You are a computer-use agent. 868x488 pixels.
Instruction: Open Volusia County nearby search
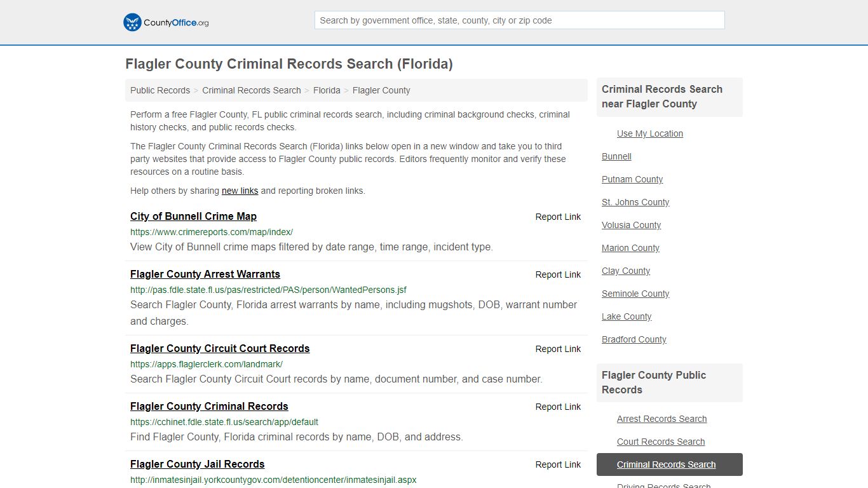(x=631, y=225)
